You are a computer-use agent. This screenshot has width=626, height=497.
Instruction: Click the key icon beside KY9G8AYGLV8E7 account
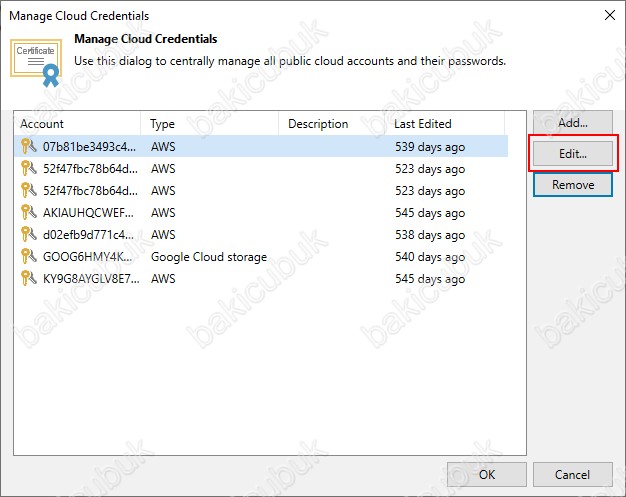[28, 278]
